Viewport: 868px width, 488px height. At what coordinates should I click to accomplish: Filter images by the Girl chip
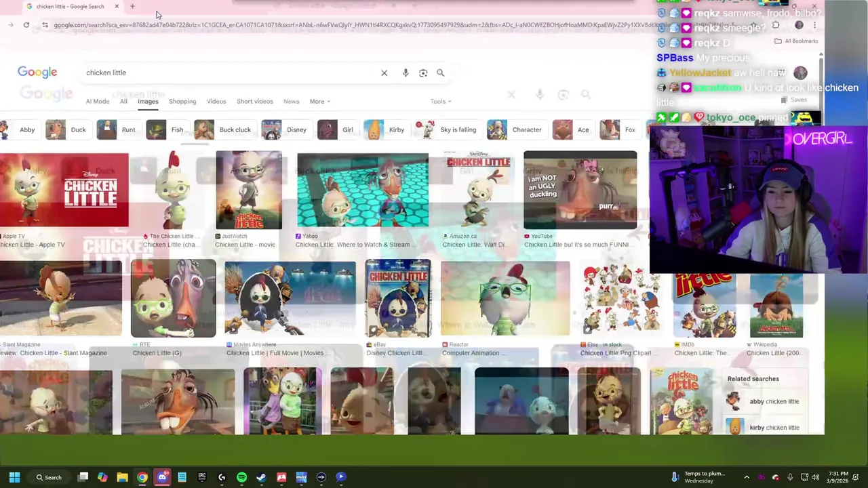pyautogui.click(x=337, y=129)
